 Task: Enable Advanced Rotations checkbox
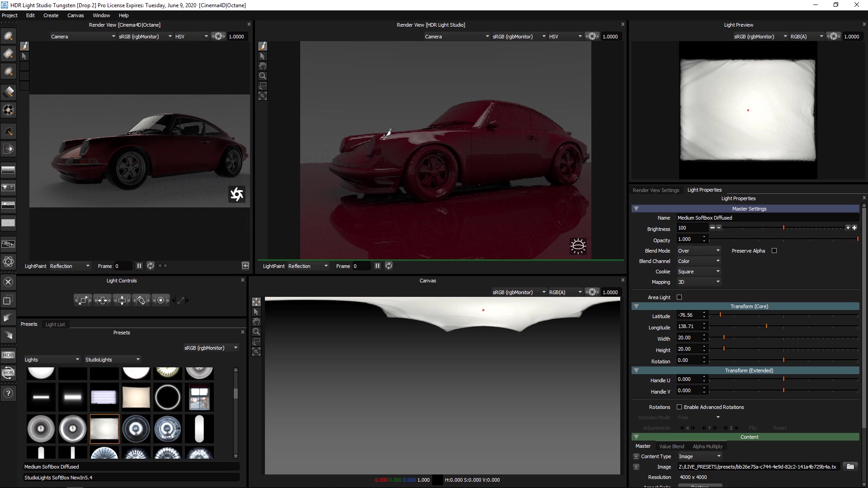679,407
